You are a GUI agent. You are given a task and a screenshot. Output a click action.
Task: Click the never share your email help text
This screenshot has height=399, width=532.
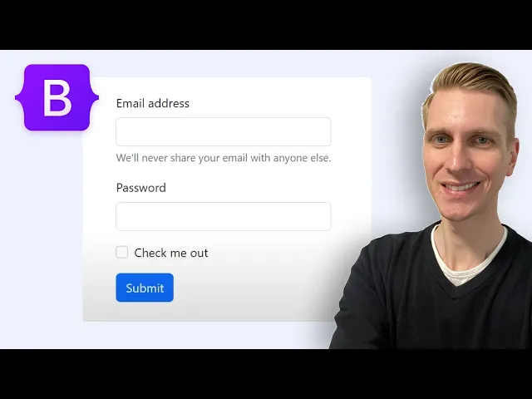tap(224, 158)
